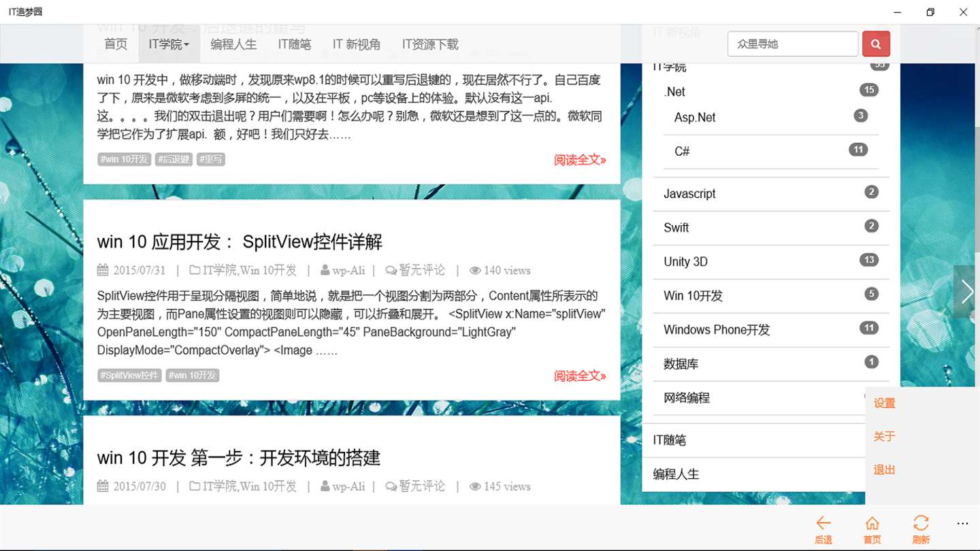Open the 首页 nav item
Screen dimensions: 980x551
[x=116, y=44]
